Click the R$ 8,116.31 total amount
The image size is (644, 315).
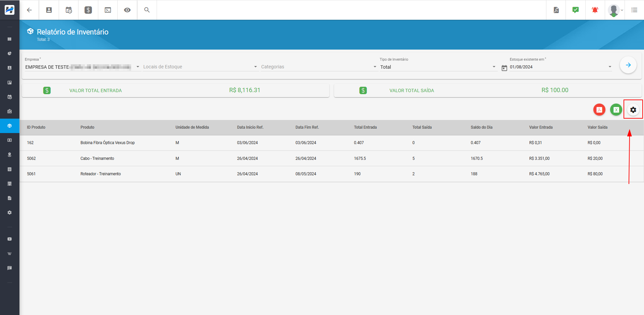245,90
